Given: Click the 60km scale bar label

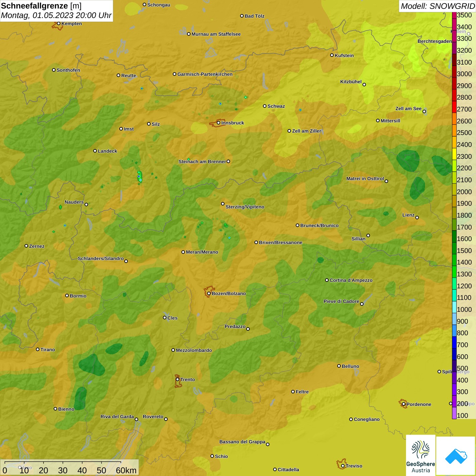Looking at the screenshot, I should click(126, 470).
